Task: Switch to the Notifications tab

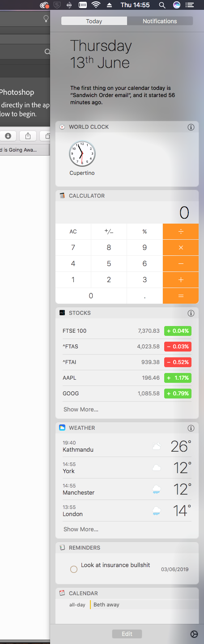Action: point(160,21)
